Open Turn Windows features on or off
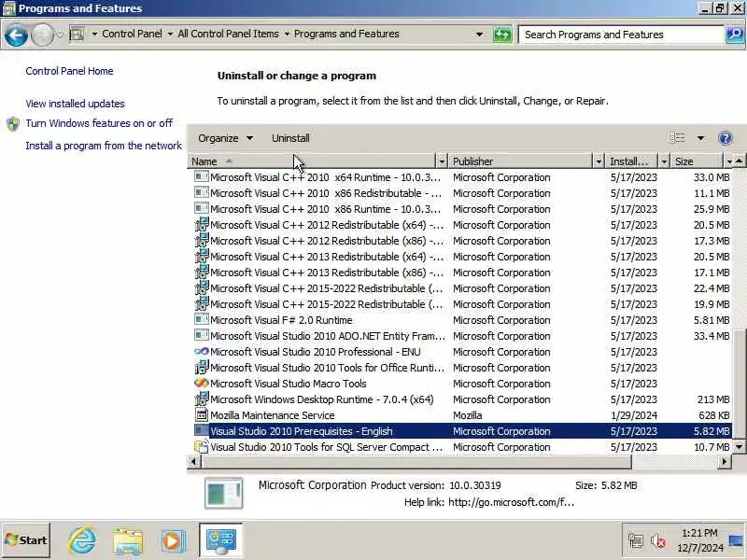The height and width of the screenshot is (560, 747). tap(99, 123)
